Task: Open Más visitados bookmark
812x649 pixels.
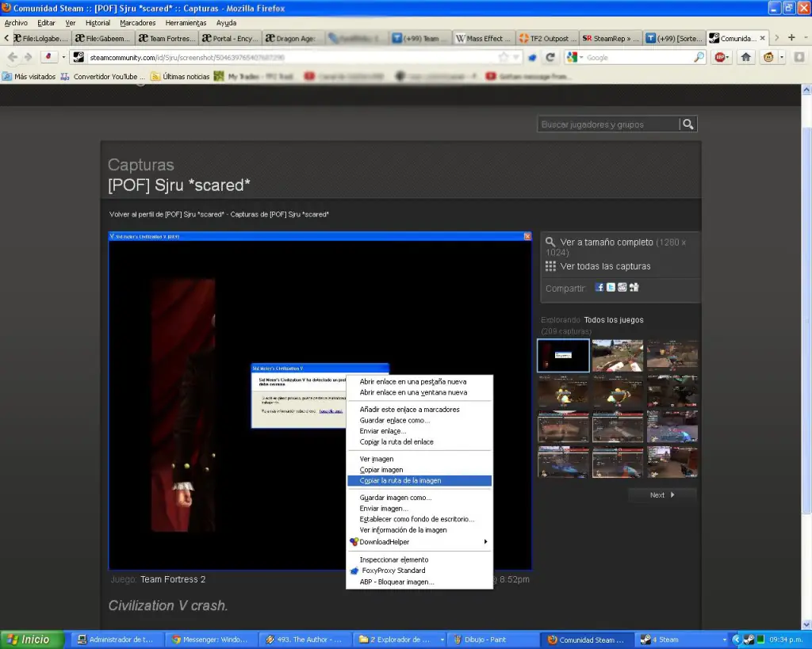Action: [29, 77]
